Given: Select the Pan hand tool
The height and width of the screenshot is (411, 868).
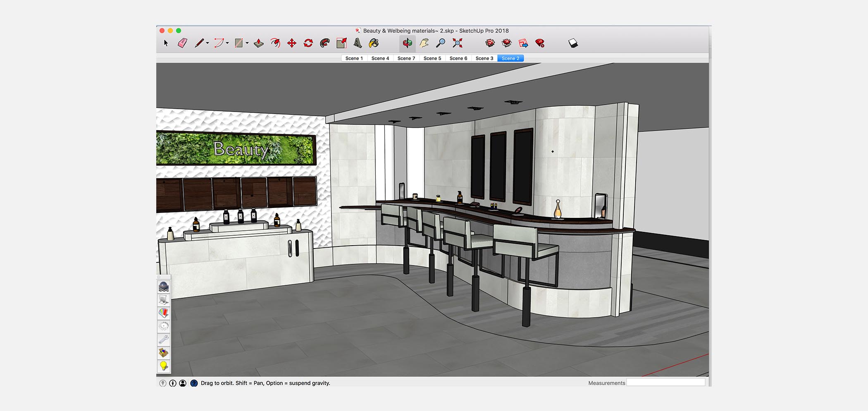Looking at the screenshot, I should click(424, 43).
